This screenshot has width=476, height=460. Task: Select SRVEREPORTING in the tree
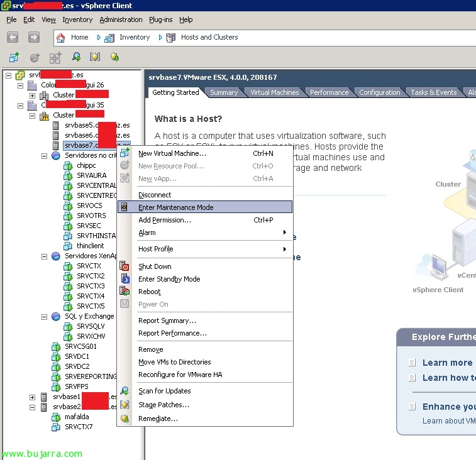91,376
